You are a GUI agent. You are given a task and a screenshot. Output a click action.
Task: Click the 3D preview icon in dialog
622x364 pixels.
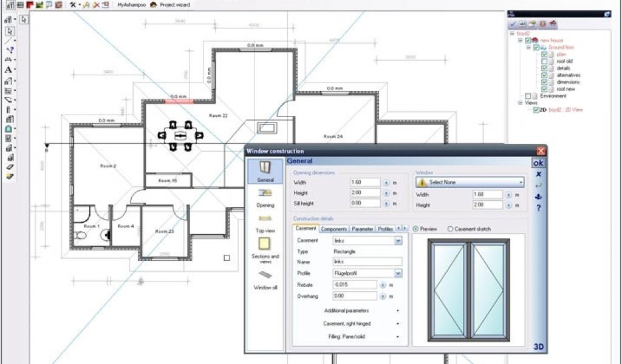(x=538, y=346)
